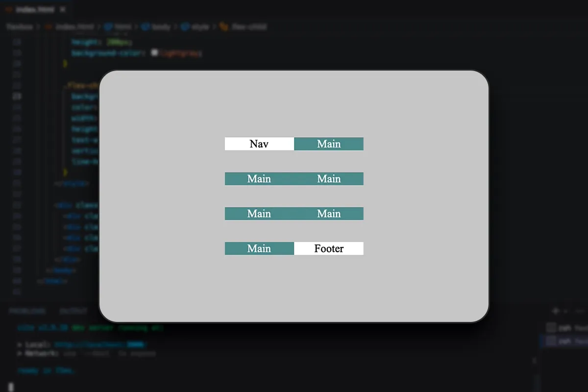
Task: Click the left Main box in third row
Action: [x=259, y=214]
